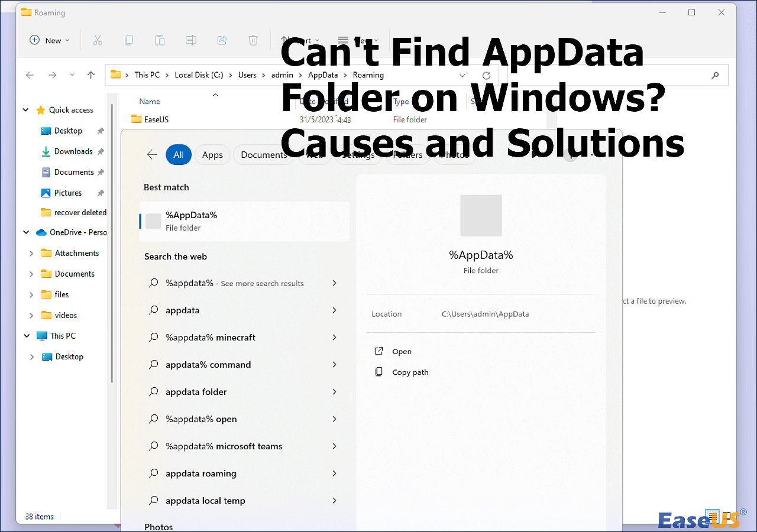This screenshot has width=757, height=532.
Task: Click the Delete trash icon
Action: click(x=253, y=40)
